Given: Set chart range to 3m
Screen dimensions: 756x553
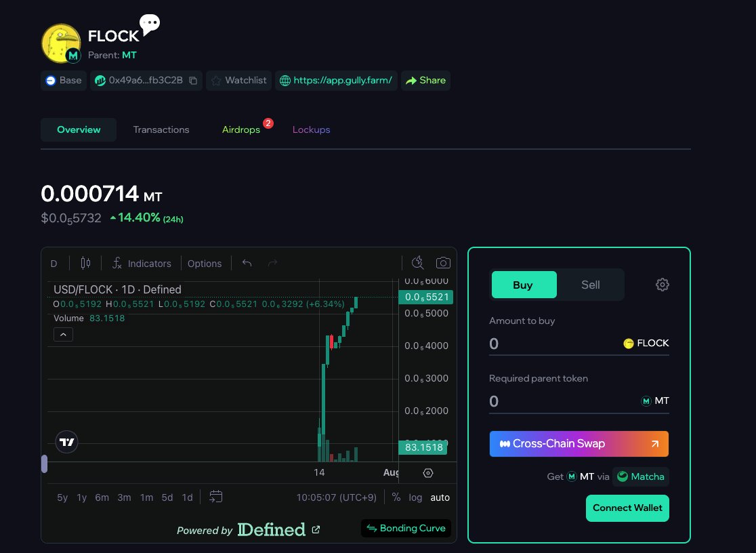Looking at the screenshot, I should pyautogui.click(x=124, y=497).
